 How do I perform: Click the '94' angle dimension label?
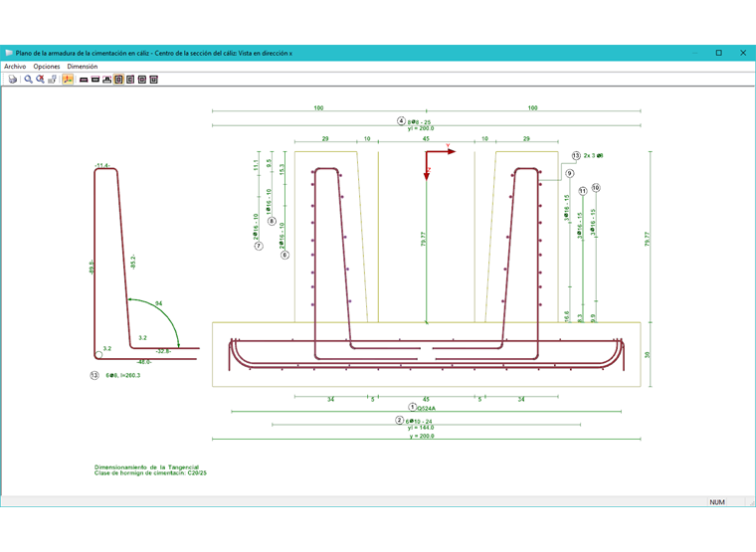pyautogui.click(x=158, y=303)
